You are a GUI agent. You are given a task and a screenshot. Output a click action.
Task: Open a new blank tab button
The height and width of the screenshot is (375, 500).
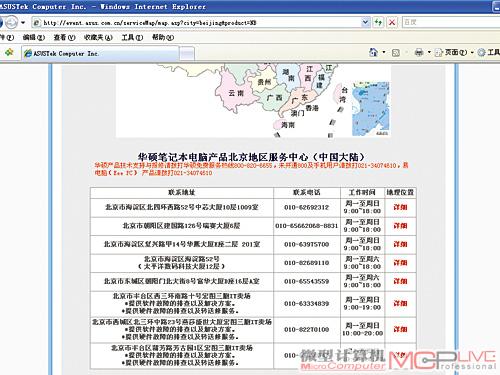pyautogui.click(x=187, y=54)
